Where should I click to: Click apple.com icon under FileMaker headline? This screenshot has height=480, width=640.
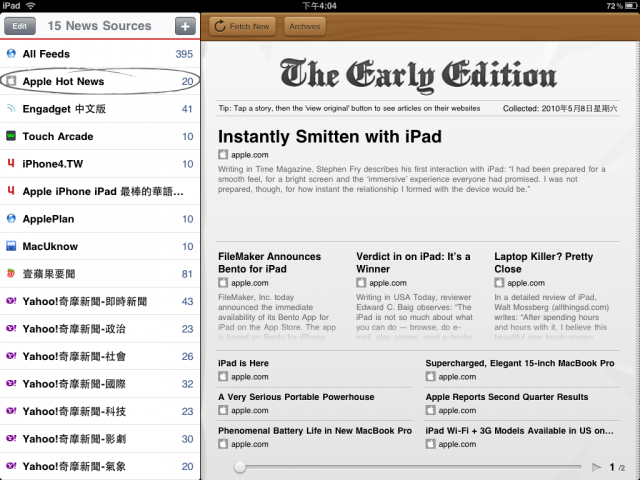point(223,282)
